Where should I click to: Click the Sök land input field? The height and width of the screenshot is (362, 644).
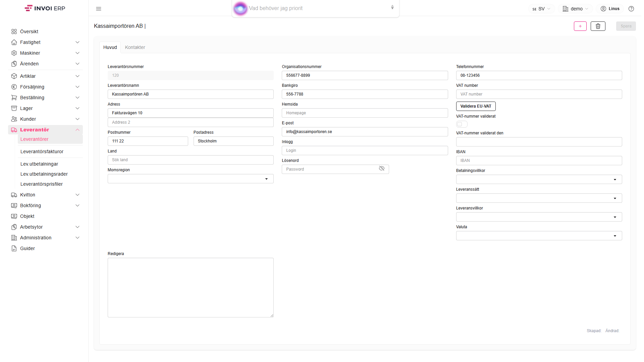coord(191,160)
